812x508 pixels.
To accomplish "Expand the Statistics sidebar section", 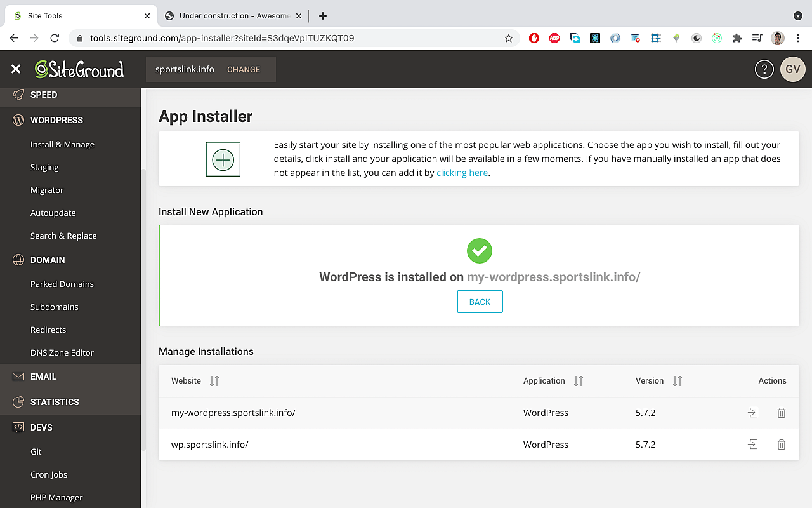I will tap(55, 402).
